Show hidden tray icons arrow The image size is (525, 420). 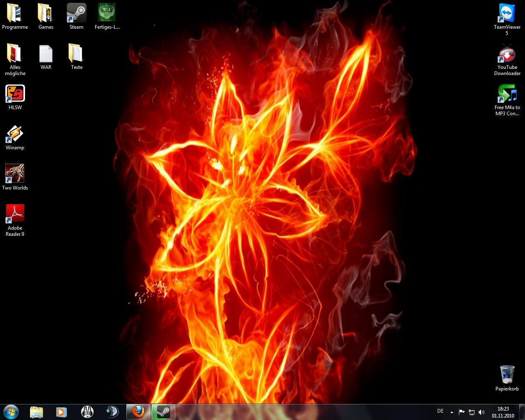tap(452, 412)
